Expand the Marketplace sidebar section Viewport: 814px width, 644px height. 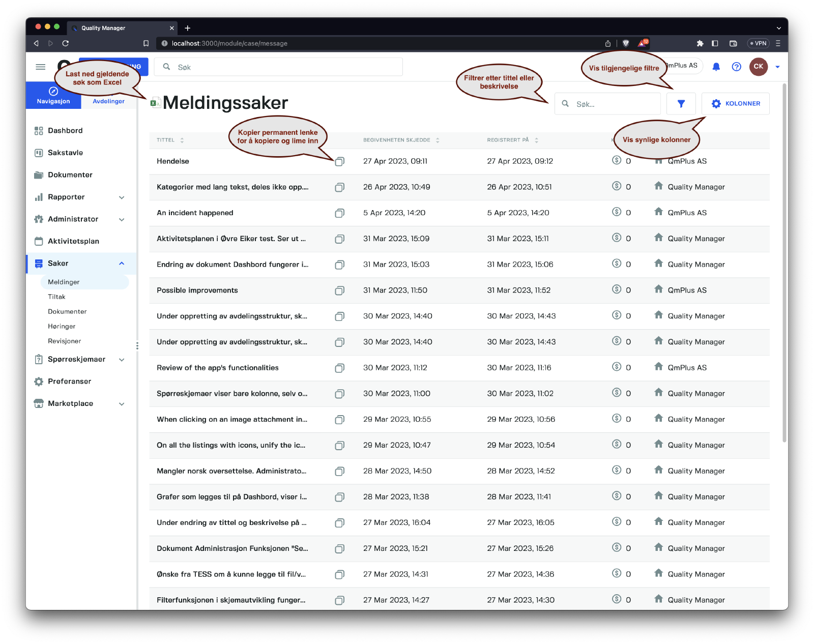[x=122, y=404]
